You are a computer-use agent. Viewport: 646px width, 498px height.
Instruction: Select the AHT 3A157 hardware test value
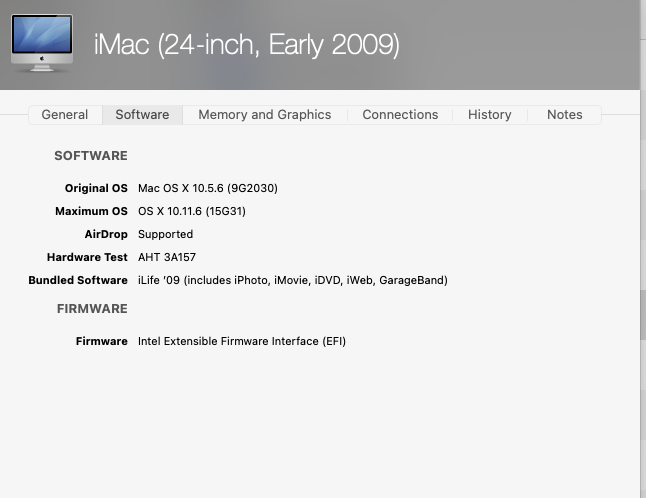coord(167,257)
